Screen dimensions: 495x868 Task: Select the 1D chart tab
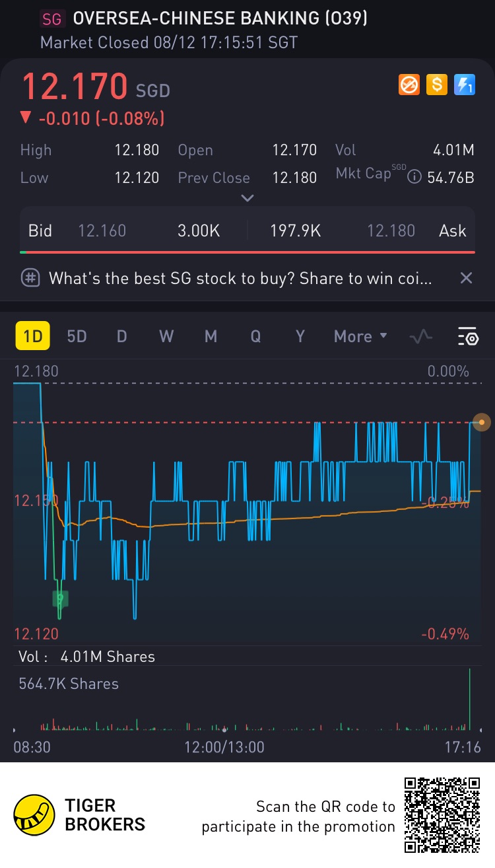(x=32, y=337)
